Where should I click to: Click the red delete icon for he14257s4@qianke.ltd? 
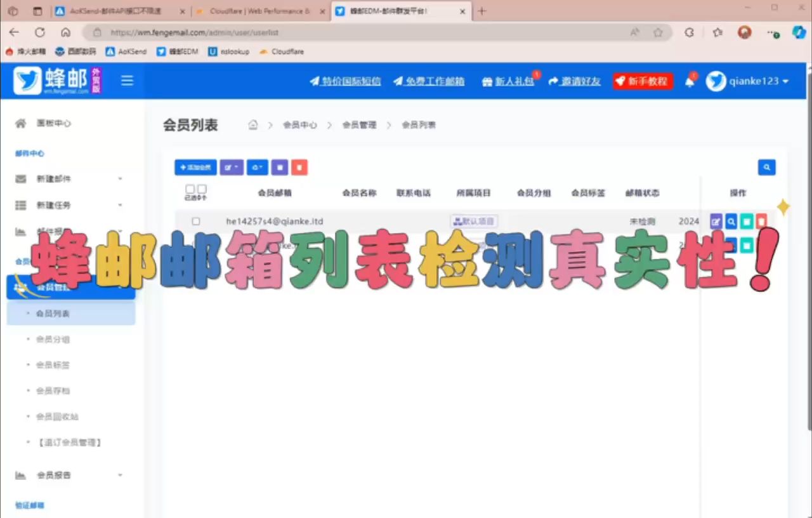pos(761,221)
